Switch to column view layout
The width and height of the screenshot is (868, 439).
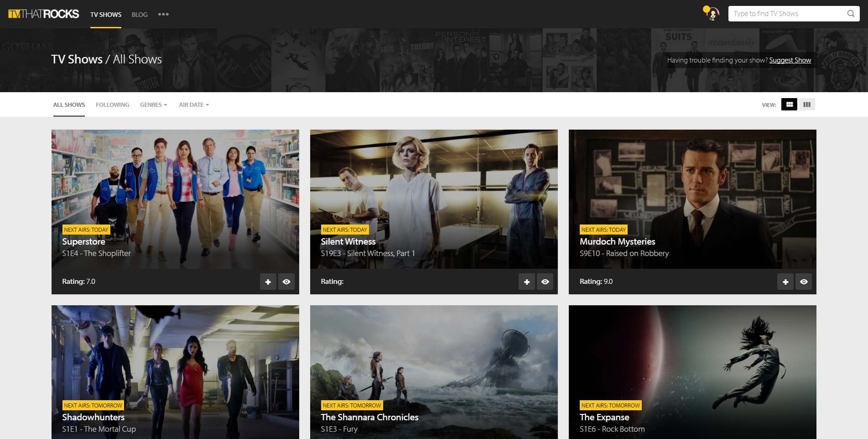point(807,105)
